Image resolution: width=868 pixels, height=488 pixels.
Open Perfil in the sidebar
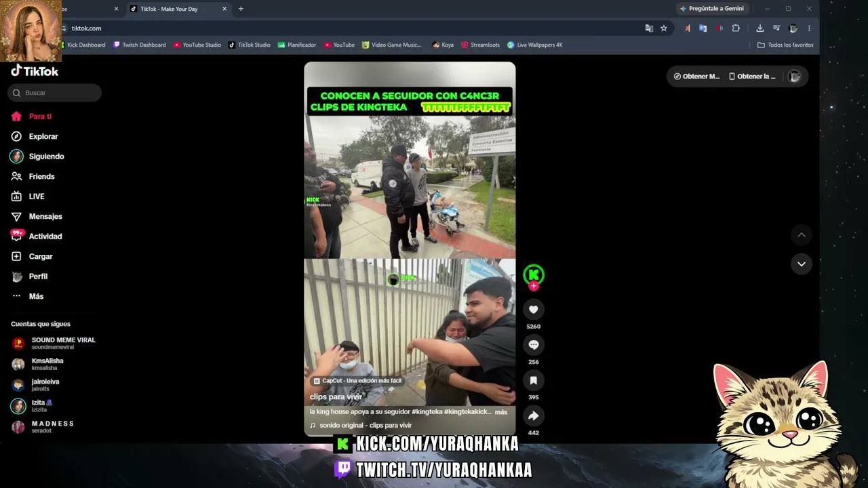point(29,277)
